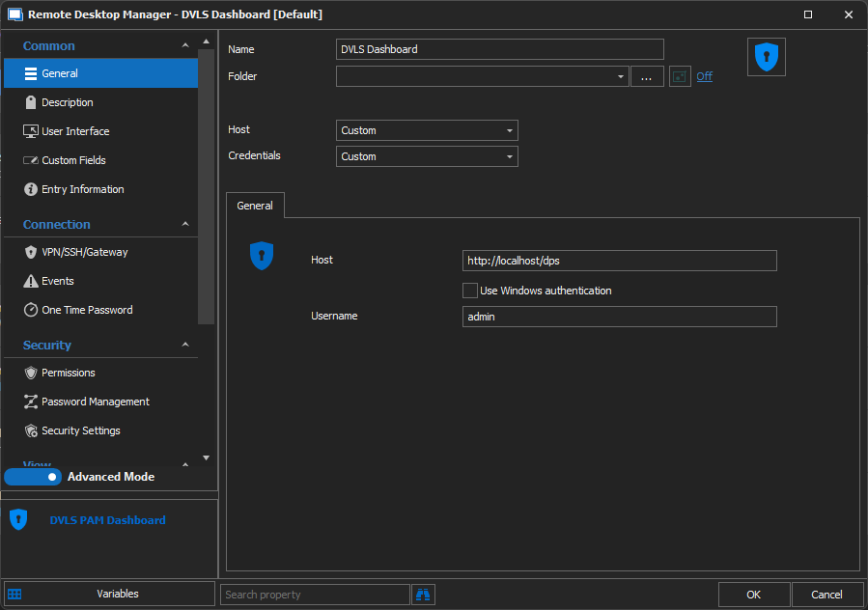The height and width of the screenshot is (610, 868).
Task: Enable Use Windows authentication checkbox
Action: point(470,291)
